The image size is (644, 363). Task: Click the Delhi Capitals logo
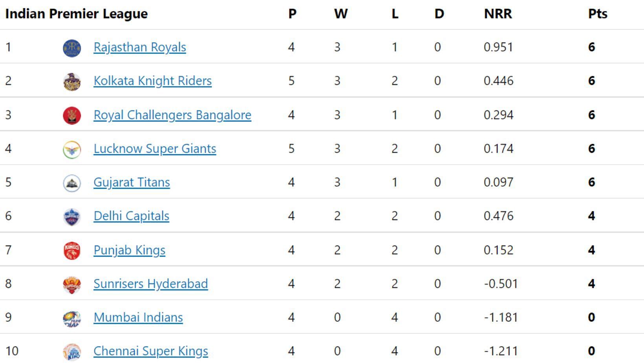[72, 217]
